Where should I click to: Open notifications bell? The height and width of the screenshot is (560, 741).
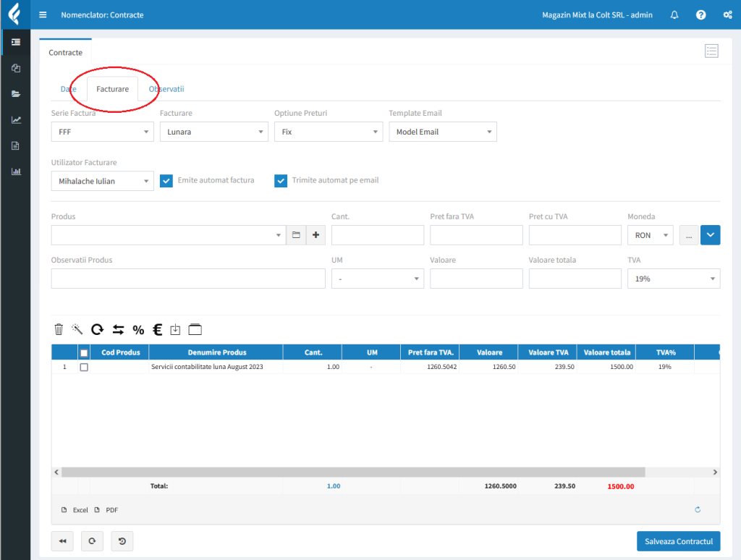674,14
